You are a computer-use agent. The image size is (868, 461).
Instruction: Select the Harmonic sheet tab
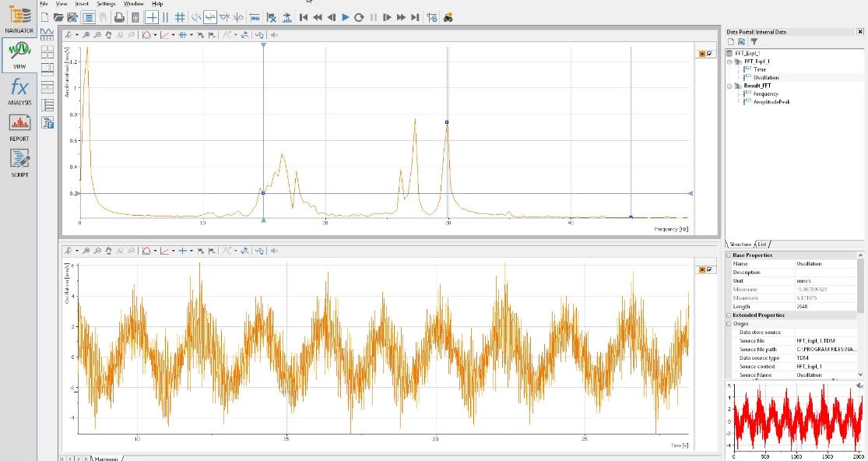tap(107, 458)
